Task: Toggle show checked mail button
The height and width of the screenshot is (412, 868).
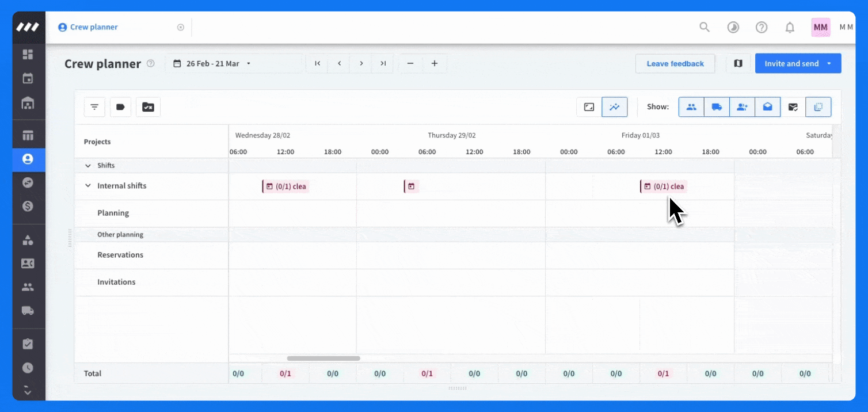Action: tap(793, 107)
